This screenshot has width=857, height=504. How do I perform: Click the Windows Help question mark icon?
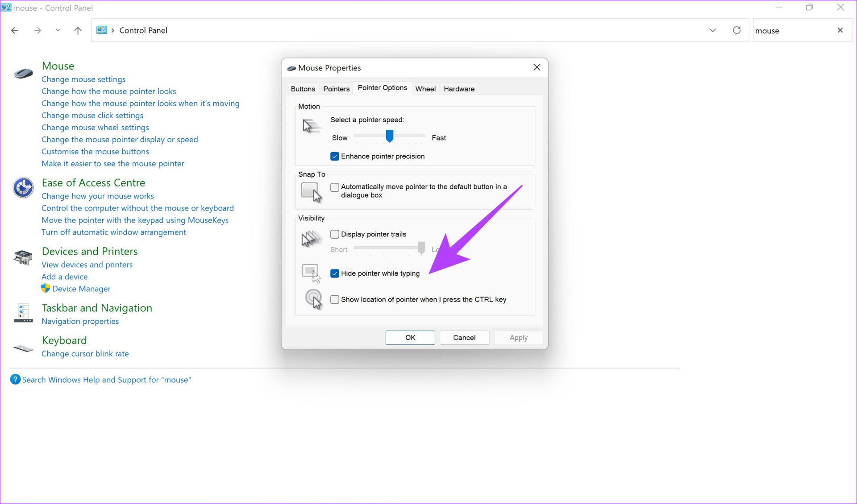point(15,380)
